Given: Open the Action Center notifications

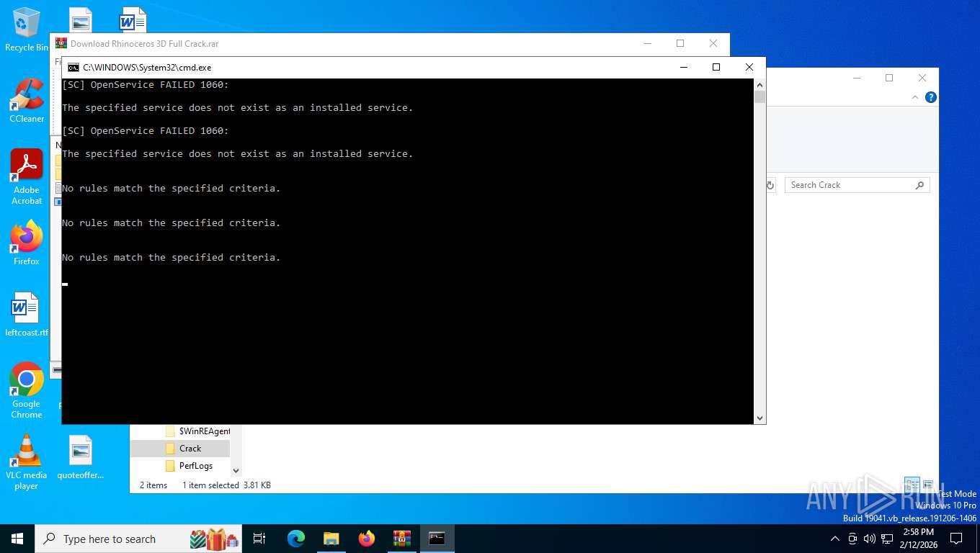Looking at the screenshot, I should pyautogui.click(x=956, y=539).
